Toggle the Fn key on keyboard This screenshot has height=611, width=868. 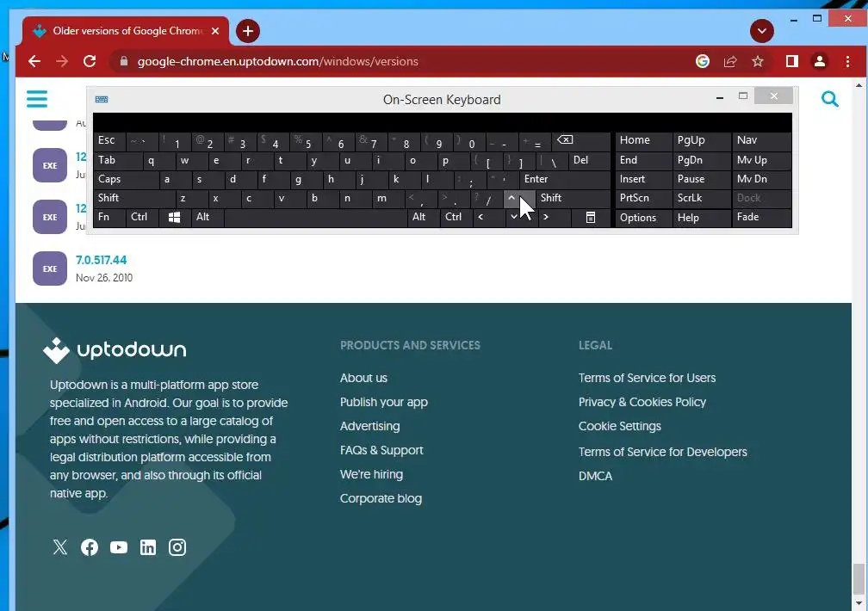109,218
